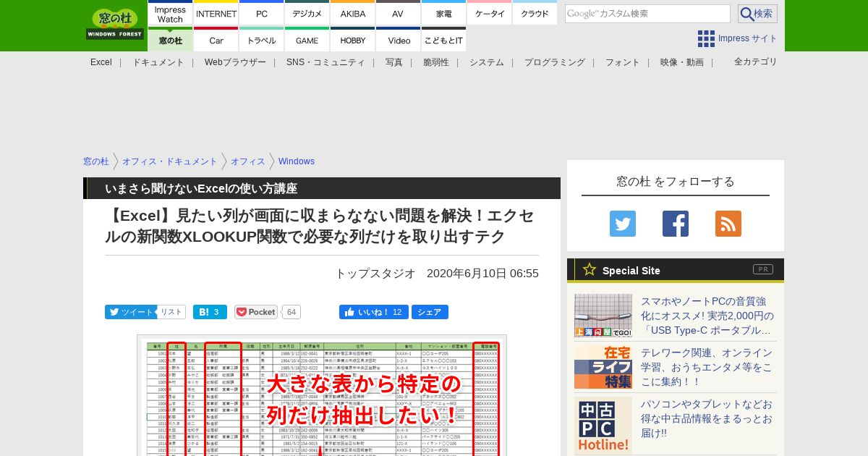Open the RSS feed icon
This screenshot has width=868, height=456.
[x=728, y=224]
